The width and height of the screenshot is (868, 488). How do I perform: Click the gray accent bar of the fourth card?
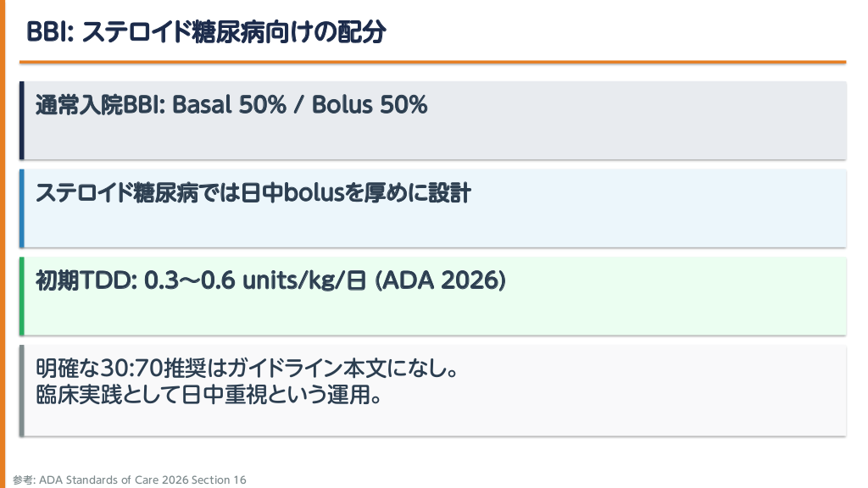22,391
